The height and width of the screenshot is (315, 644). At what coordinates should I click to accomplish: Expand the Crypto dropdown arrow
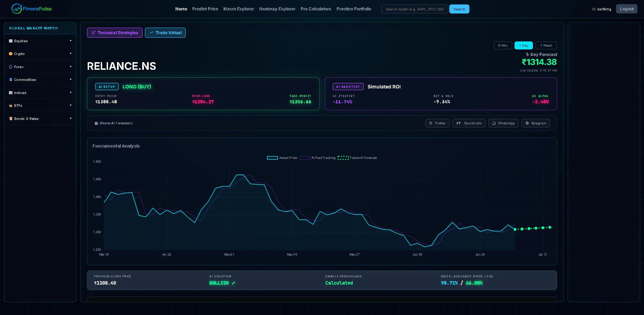click(x=71, y=54)
